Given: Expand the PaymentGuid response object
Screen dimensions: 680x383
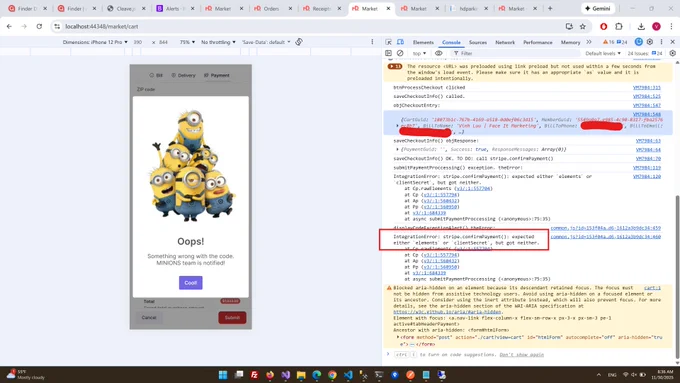Looking at the screenshot, I should click(397, 149).
